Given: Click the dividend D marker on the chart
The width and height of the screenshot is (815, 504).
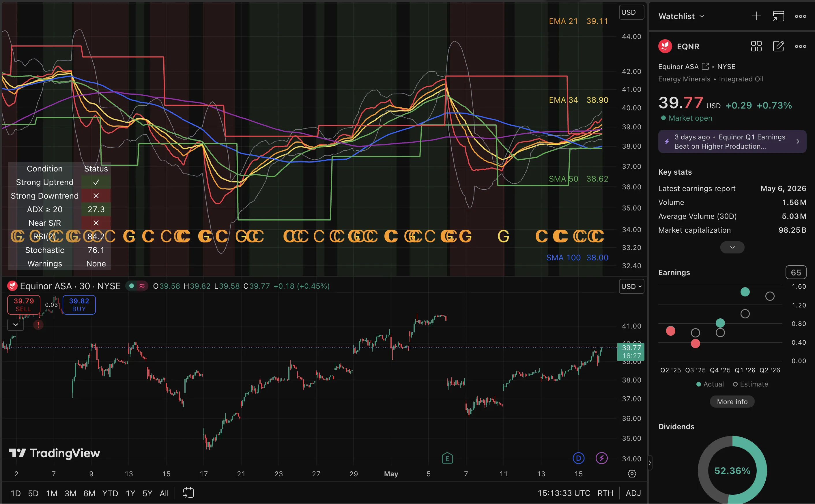Looking at the screenshot, I should tap(578, 458).
